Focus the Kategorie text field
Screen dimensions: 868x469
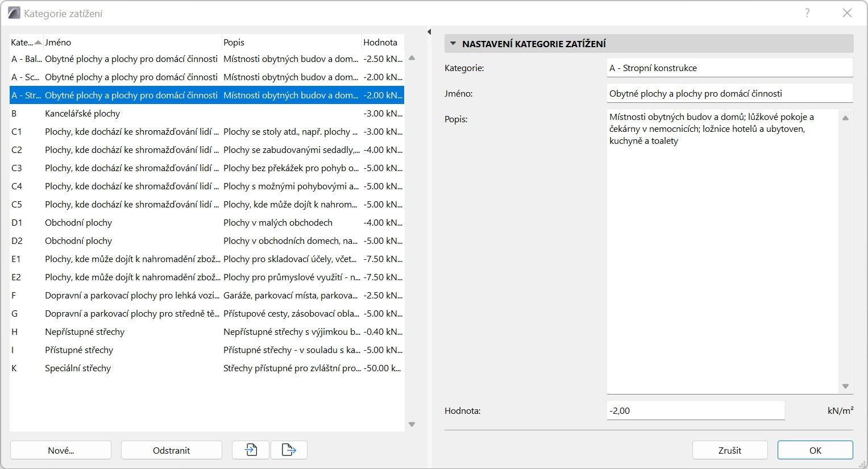click(x=729, y=68)
